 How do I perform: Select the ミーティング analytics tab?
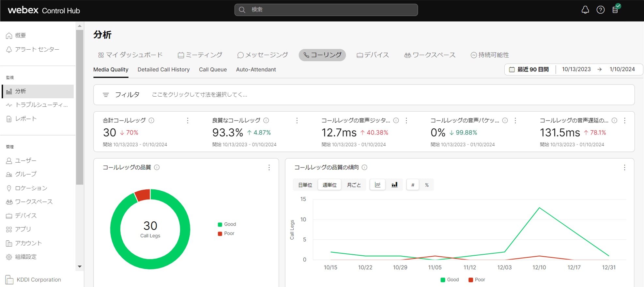pos(200,55)
